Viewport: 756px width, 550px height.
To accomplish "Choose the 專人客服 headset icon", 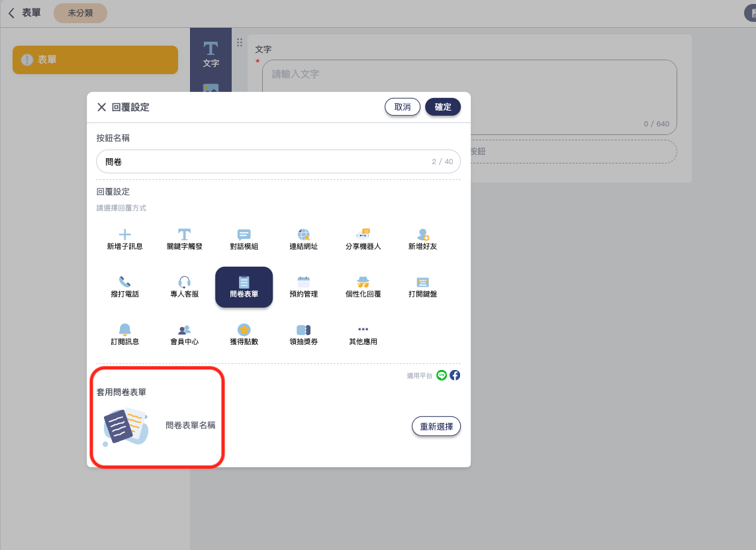I will 184,283.
